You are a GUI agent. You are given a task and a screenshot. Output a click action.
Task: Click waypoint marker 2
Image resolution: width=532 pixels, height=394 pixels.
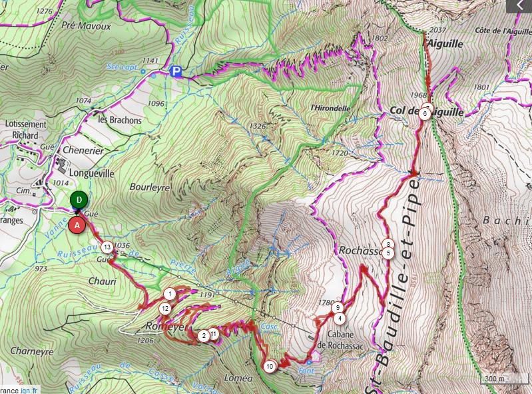204,336
